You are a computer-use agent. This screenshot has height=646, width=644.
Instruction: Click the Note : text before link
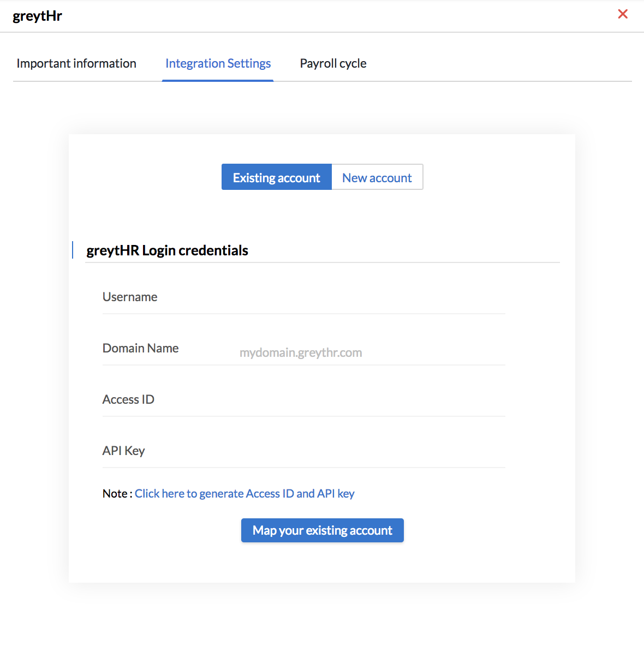[117, 494]
